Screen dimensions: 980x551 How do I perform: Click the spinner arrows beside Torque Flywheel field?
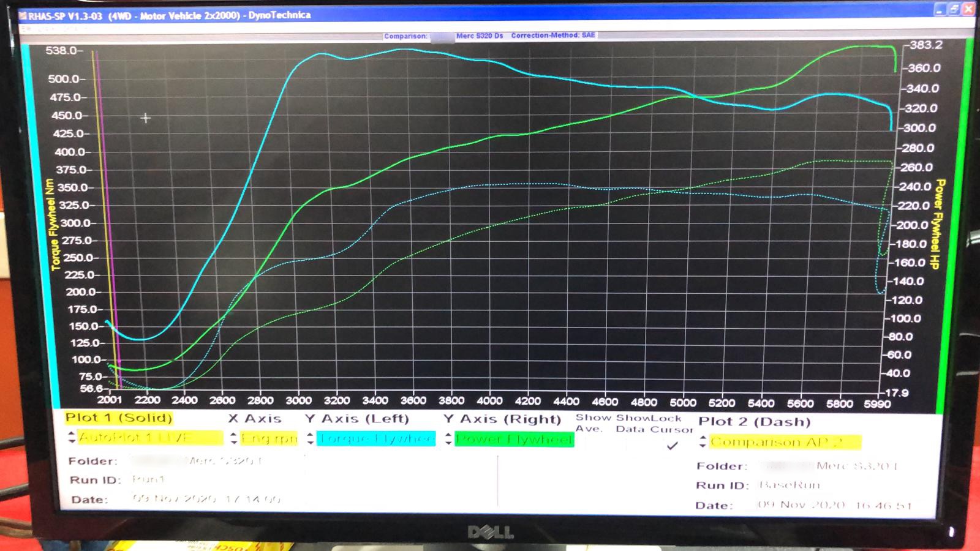click(x=311, y=438)
